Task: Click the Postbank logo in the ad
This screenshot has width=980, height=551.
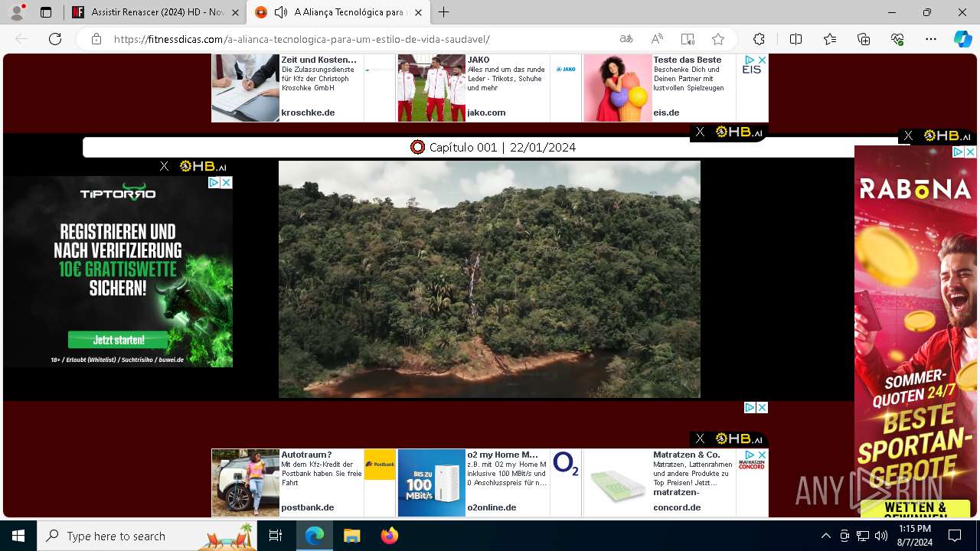Action: 380,464
